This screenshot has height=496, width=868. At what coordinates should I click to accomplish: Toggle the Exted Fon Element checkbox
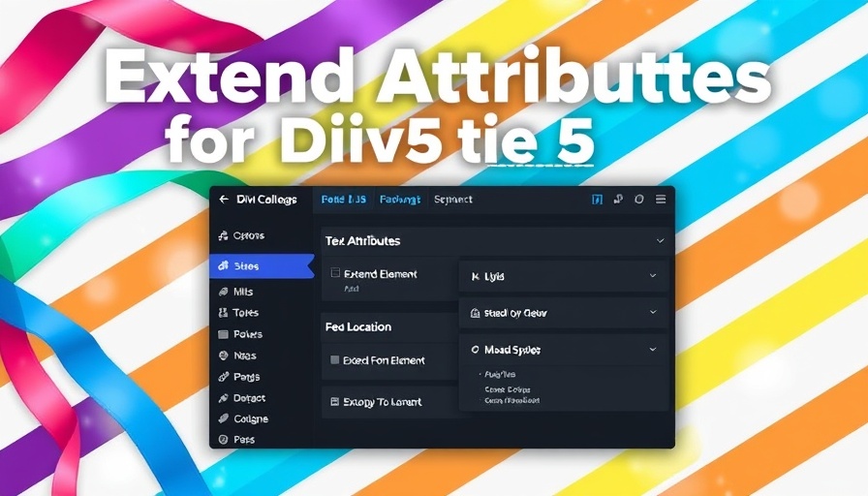pyautogui.click(x=334, y=359)
